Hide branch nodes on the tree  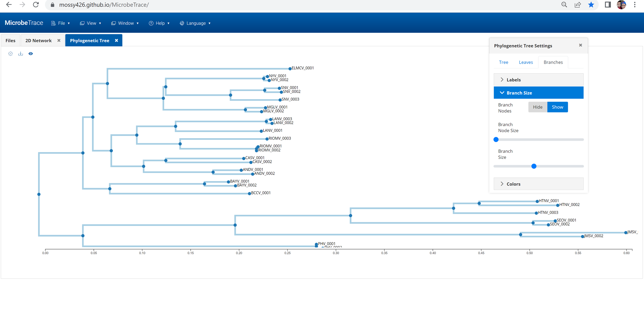click(x=537, y=107)
